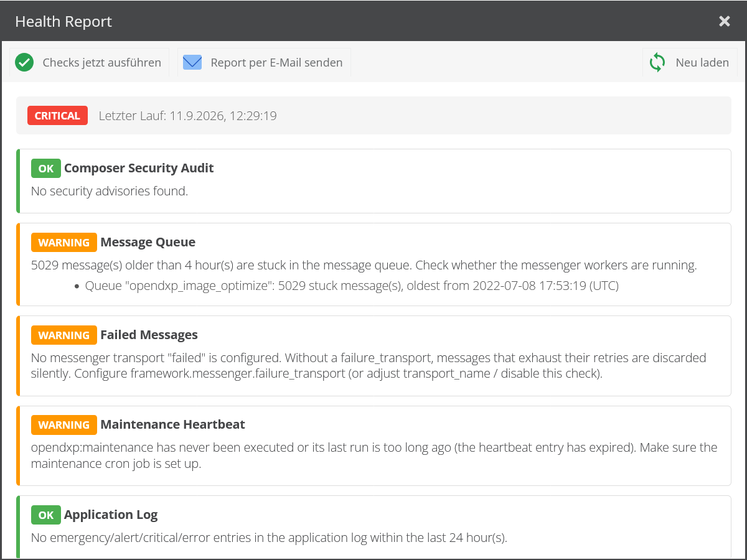747x560 pixels.
Task: Select the 'Letzter Lauf' timestamp text
Action: [188, 116]
